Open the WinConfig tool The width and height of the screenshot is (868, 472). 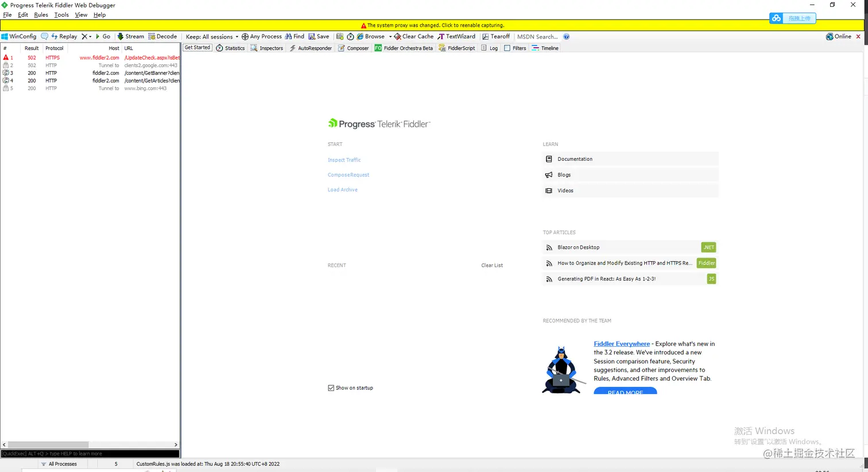coord(19,37)
